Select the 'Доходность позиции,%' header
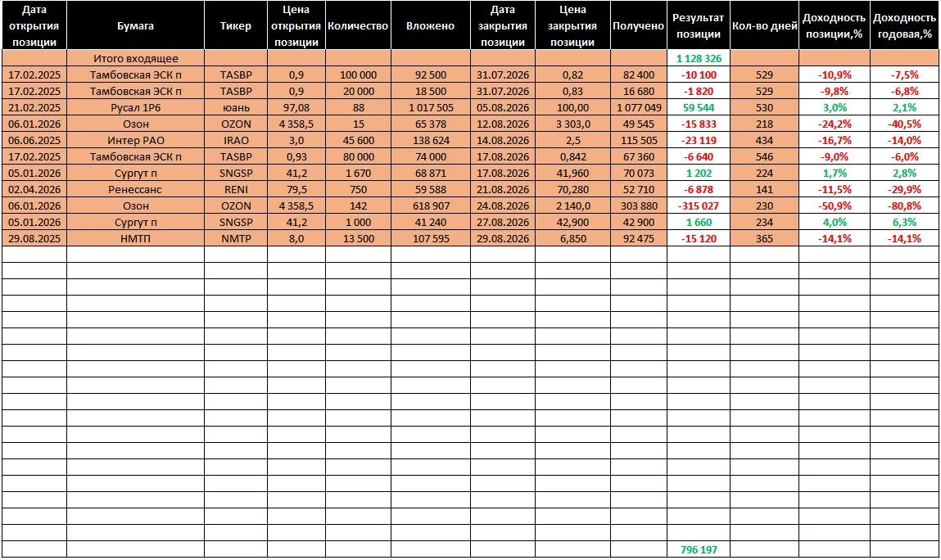The width and height of the screenshot is (941, 560). 835,26
